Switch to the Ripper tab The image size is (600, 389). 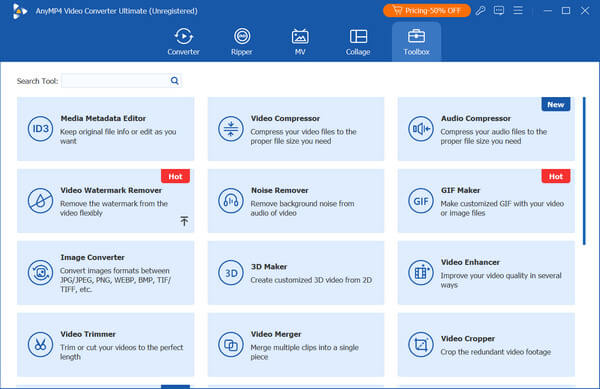tap(242, 42)
